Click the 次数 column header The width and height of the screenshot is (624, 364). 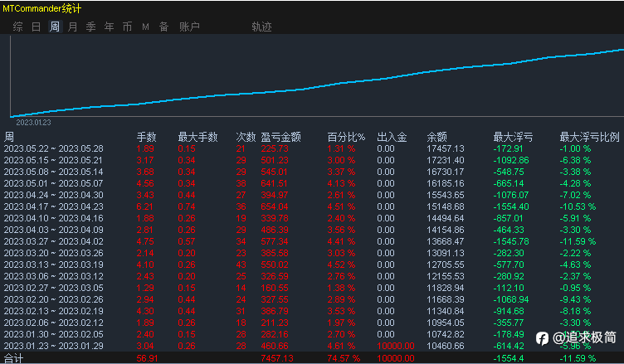click(x=246, y=138)
